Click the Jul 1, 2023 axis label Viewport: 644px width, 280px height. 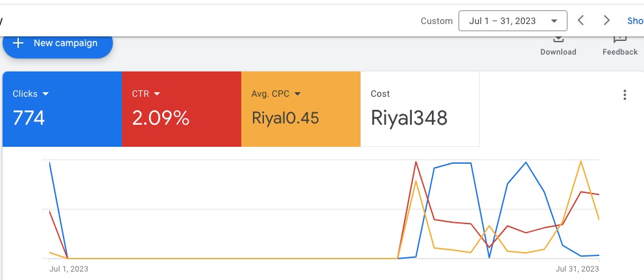click(x=69, y=268)
